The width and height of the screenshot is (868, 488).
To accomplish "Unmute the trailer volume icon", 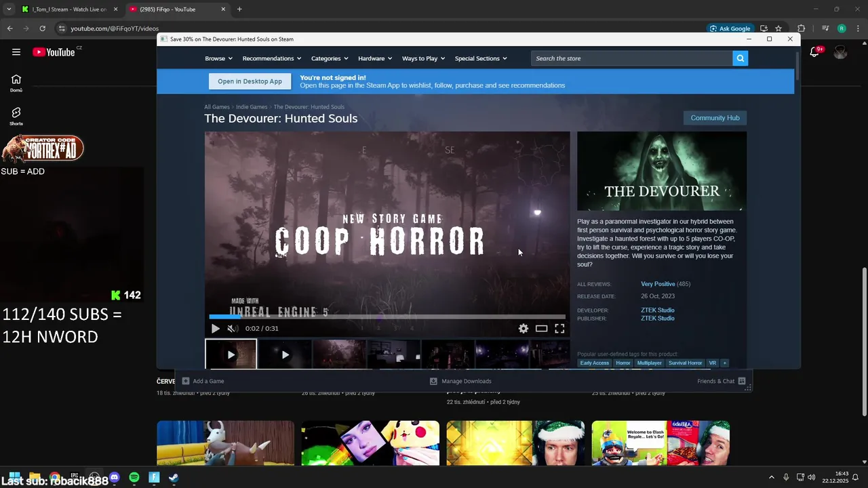I will pos(232,329).
